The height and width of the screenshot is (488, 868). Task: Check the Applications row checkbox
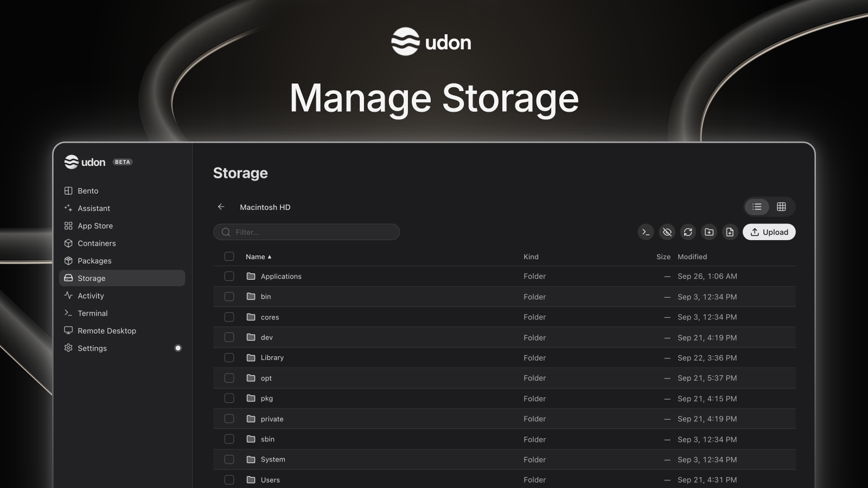(x=229, y=276)
